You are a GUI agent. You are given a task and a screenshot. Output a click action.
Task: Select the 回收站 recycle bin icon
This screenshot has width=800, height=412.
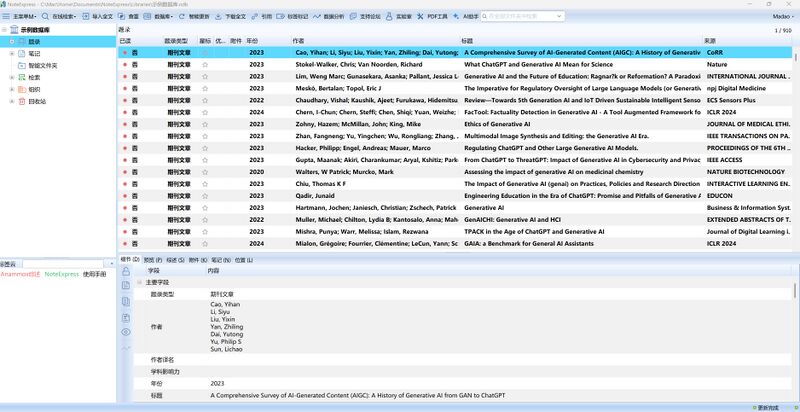pos(22,101)
